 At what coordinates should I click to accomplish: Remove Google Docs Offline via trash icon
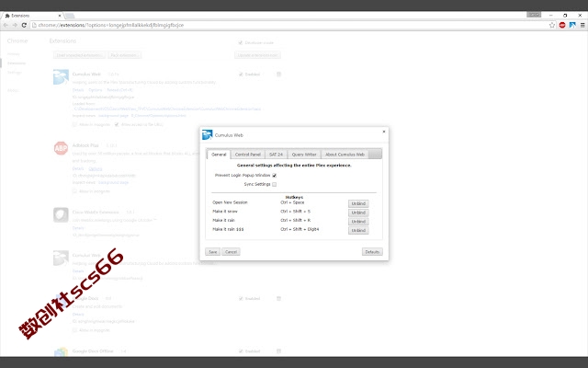(278, 351)
